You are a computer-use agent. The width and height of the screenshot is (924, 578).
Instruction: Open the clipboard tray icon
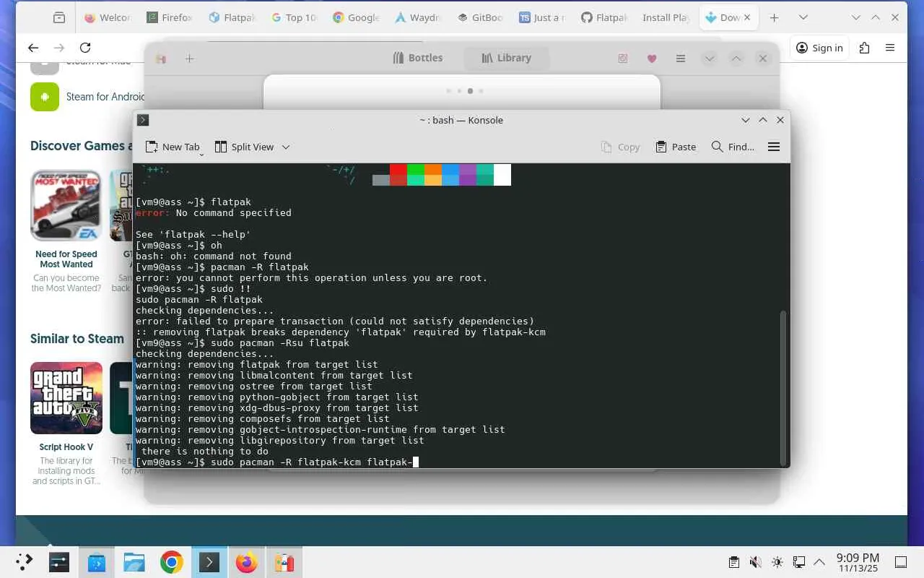point(734,562)
